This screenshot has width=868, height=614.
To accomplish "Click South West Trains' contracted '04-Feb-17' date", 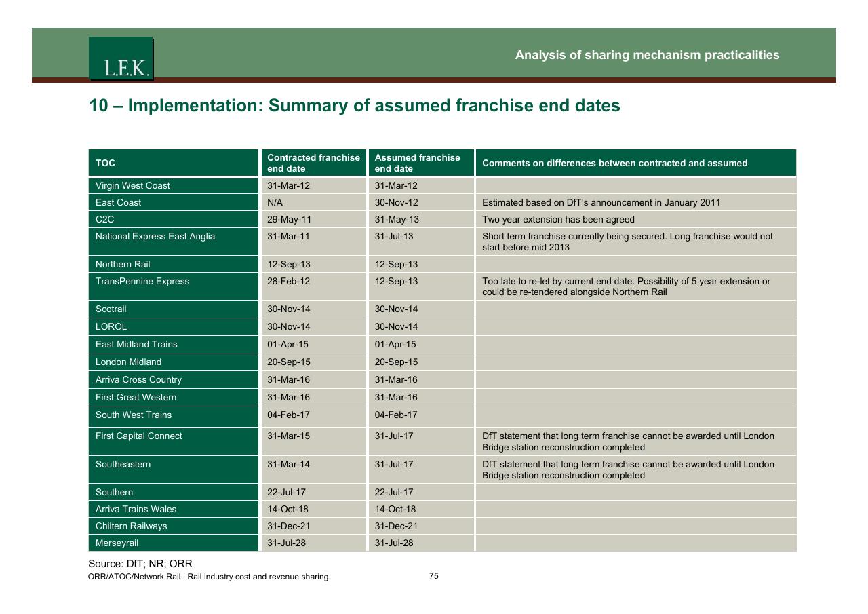I will pyautogui.click(x=313, y=416).
